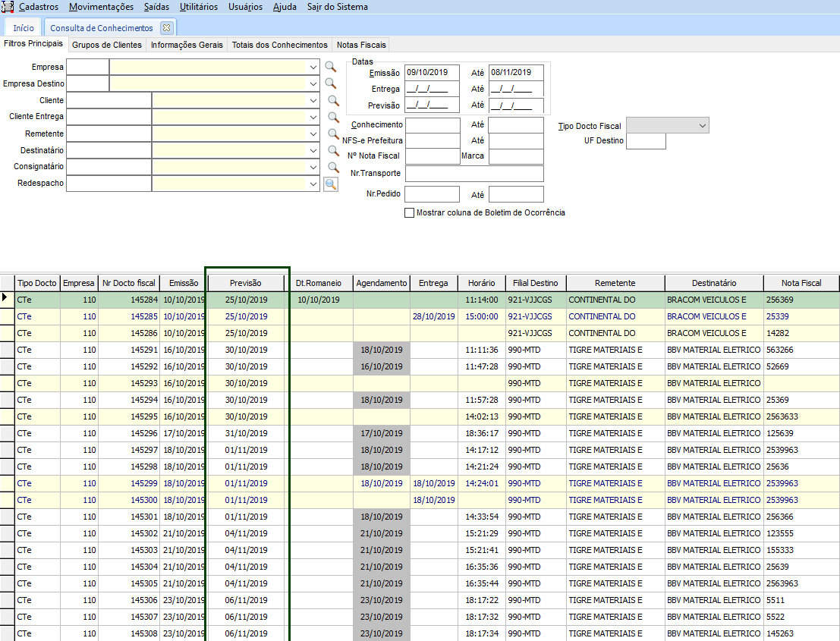Open the Remetente dropdown list
840x641 pixels.
[x=313, y=134]
